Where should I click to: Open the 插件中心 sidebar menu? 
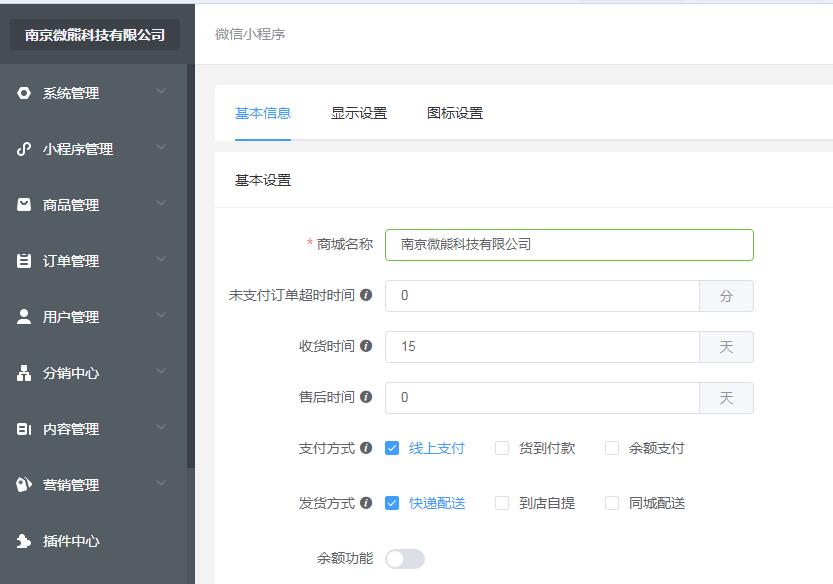94,540
